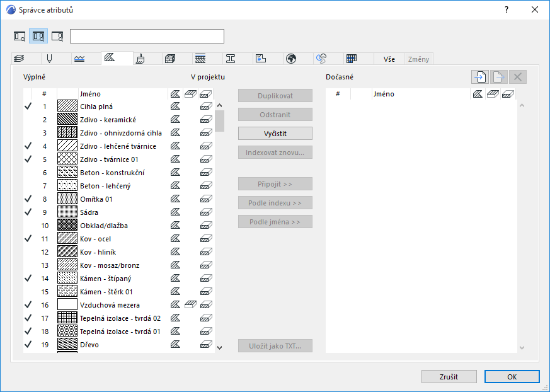Toggle search in both lists
The image size is (550, 392).
(38, 36)
